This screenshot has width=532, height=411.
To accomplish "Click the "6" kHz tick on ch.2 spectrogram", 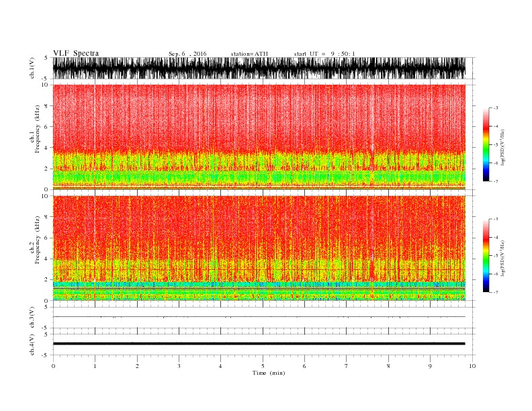I will coord(46,238).
